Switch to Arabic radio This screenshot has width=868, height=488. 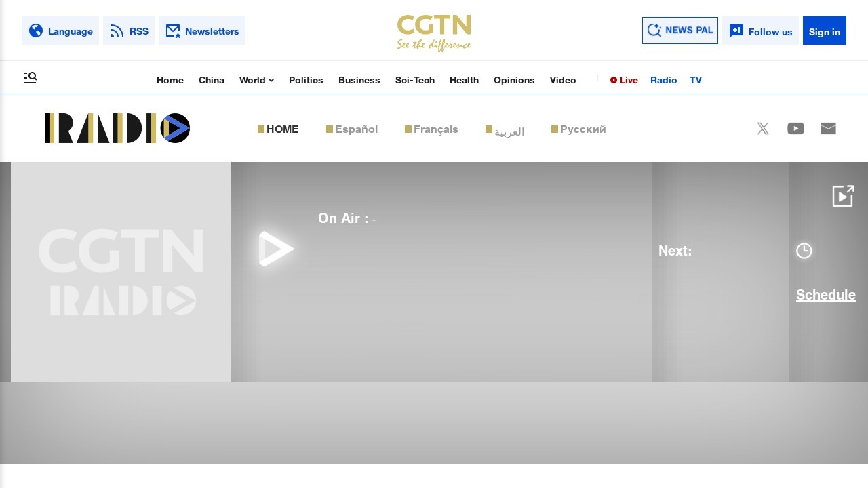tap(505, 131)
